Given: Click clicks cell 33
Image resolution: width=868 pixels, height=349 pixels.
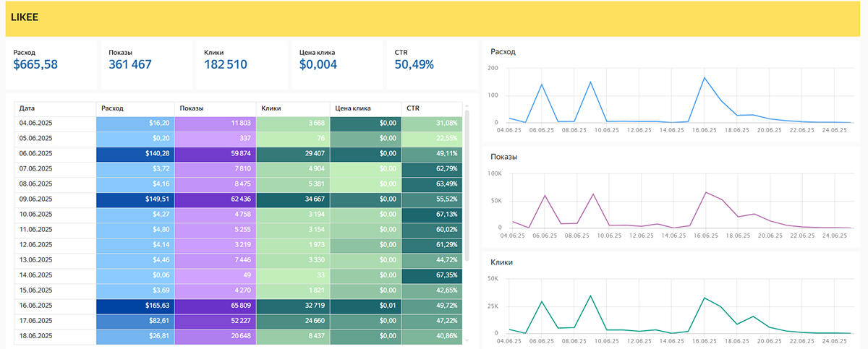Looking at the screenshot, I should [293, 275].
